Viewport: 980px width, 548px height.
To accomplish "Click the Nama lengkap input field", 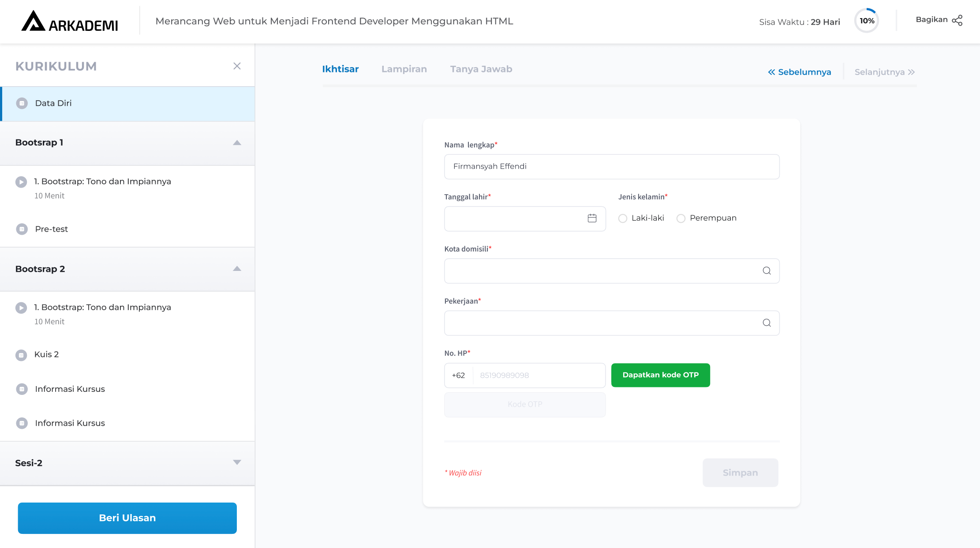I will point(611,167).
